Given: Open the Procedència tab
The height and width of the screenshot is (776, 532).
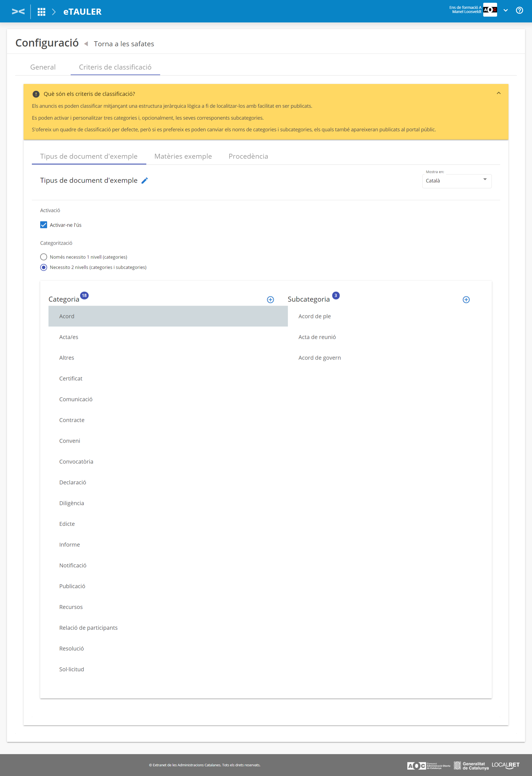Looking at the screenshot, I should click(248, 156).
